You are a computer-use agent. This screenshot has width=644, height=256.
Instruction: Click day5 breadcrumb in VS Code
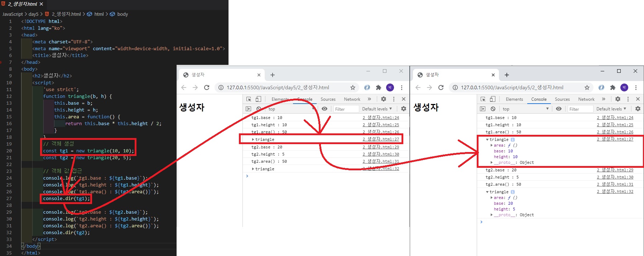(33, 14)
